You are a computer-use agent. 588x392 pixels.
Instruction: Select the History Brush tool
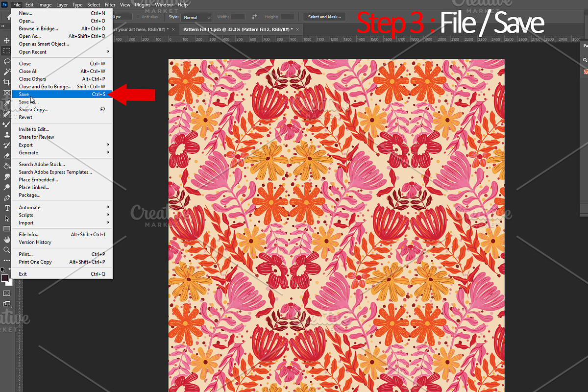7,145
